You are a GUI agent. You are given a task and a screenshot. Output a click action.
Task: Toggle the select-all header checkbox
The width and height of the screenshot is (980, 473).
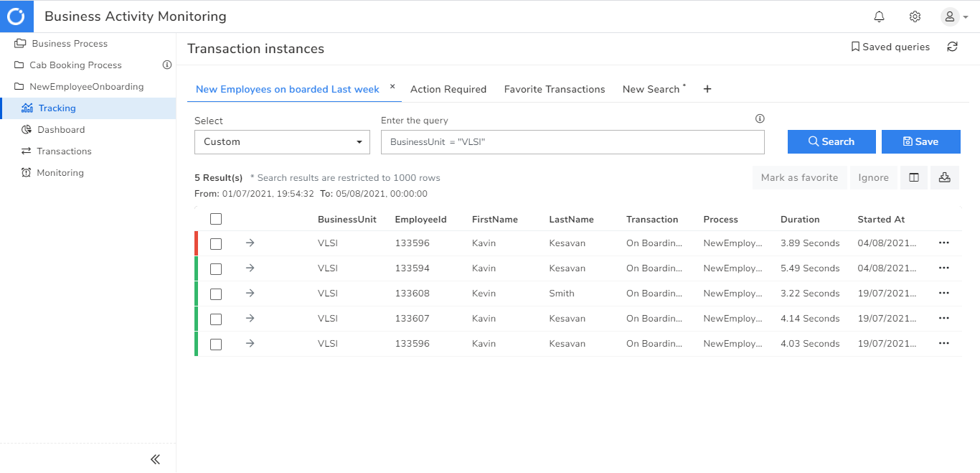pos(216,219)
